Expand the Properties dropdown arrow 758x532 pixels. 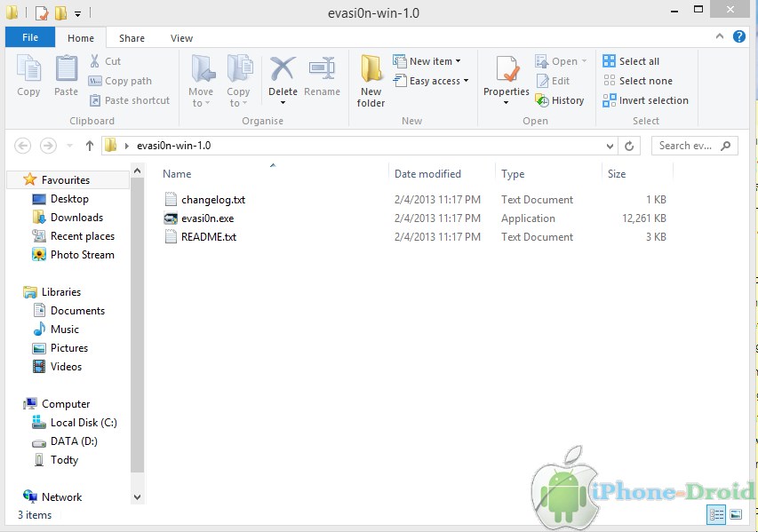507,102
